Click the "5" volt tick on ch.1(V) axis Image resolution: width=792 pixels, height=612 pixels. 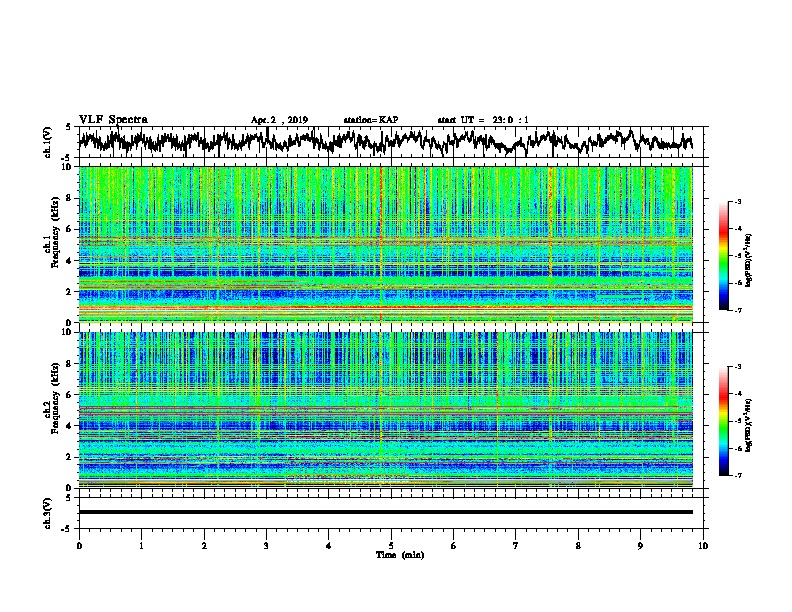[x=69, y=127]
